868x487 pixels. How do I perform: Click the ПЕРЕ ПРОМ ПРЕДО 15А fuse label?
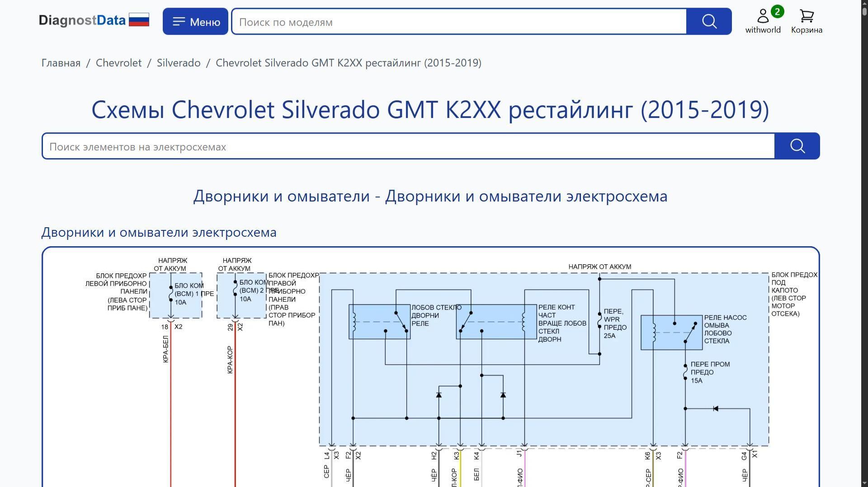tap(710, 372)
